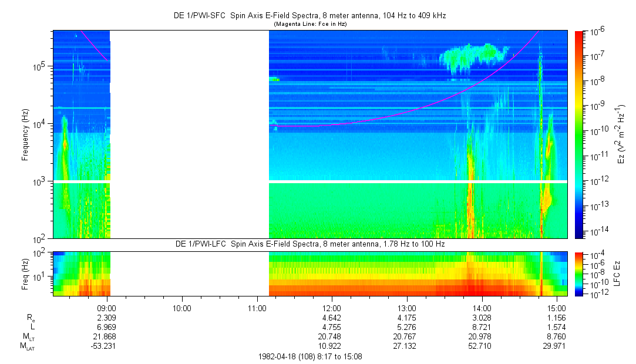The image size is (636, 364).
Task: Click the 10^-6 label on Ez colorbar
Action: (600, 31)
